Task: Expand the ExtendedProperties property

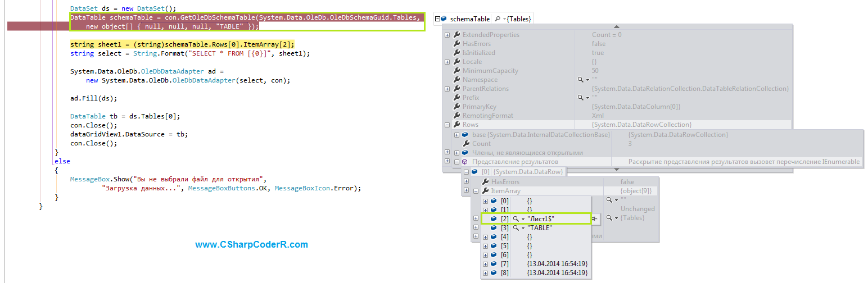Action: click(x=447, y=35)
